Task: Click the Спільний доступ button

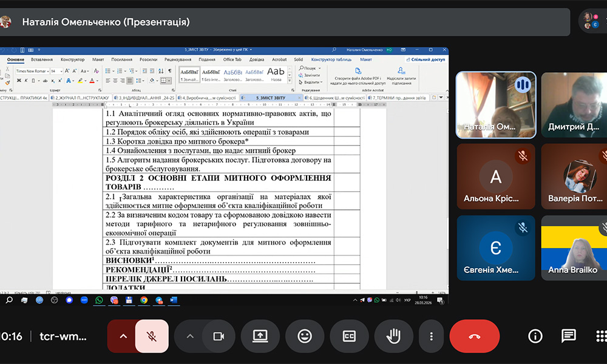Action: [427, 59]
